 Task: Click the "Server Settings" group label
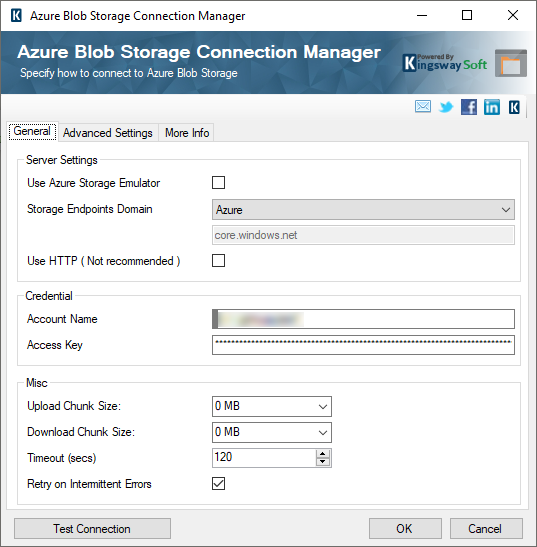click(62, 160)
